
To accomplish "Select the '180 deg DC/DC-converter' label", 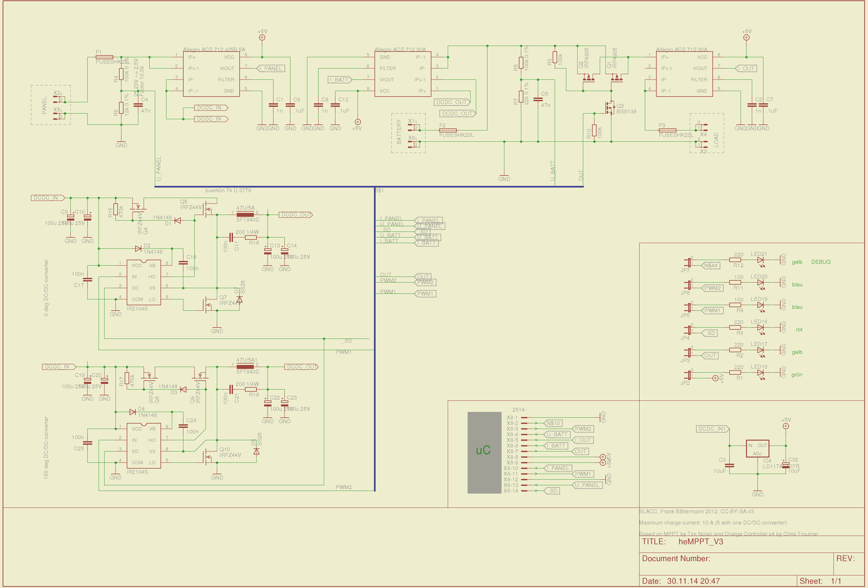I will pos(46,448).
